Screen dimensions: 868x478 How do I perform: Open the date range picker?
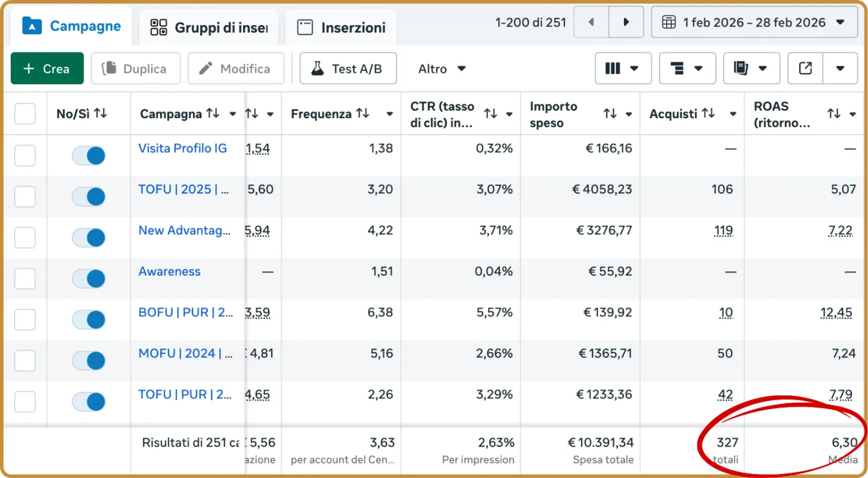(x=754, y=22)
